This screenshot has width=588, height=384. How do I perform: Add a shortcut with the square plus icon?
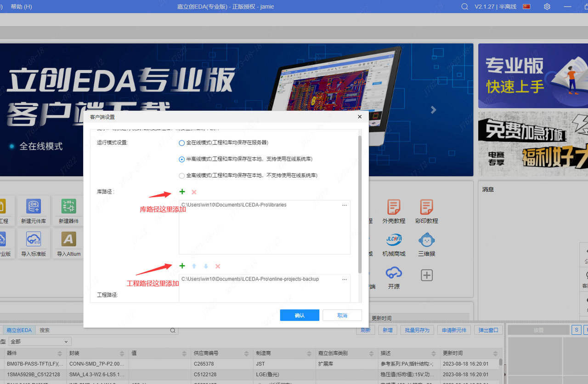point(426,275)
